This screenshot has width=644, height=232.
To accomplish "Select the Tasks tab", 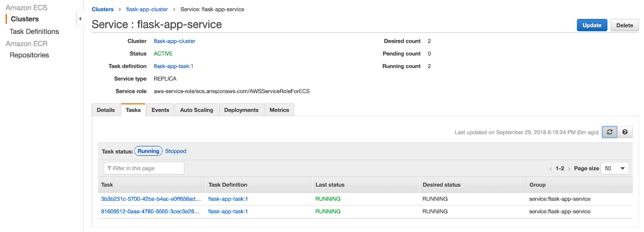I will 133,110.
